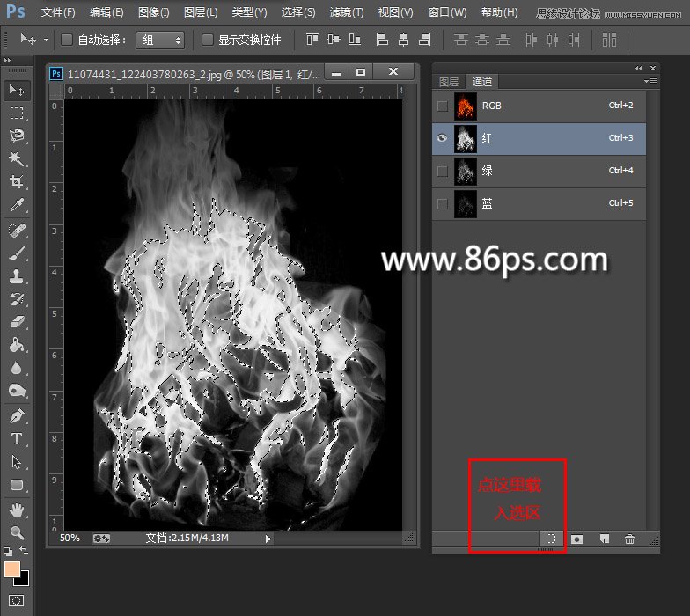Collapse the channels panel with double arrows
The width and height of the screenshot is (690, 616).
tap(639, 69)
